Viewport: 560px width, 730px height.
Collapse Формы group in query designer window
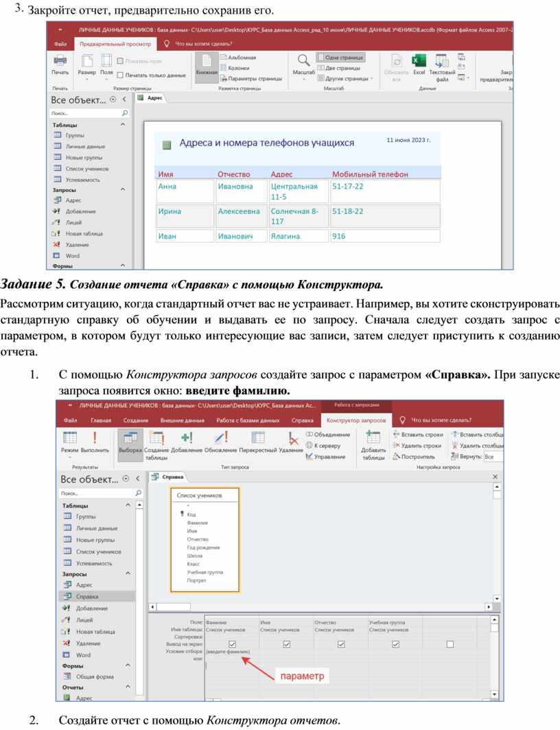coord(128,666)
